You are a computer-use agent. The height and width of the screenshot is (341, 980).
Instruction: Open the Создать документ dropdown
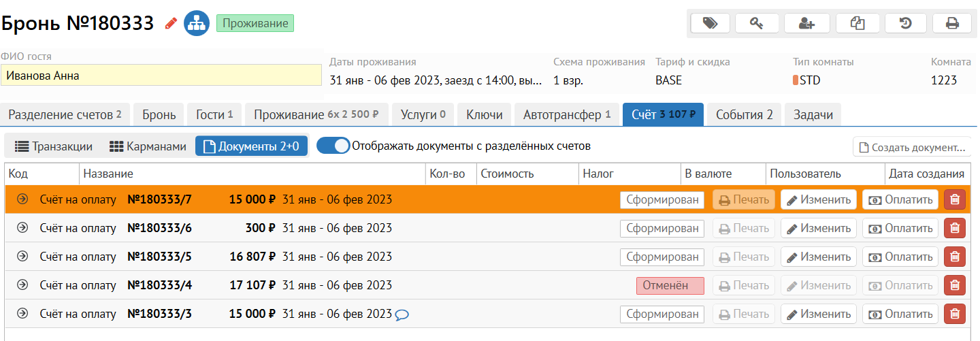pyautogui.click(x=912, y=147)
